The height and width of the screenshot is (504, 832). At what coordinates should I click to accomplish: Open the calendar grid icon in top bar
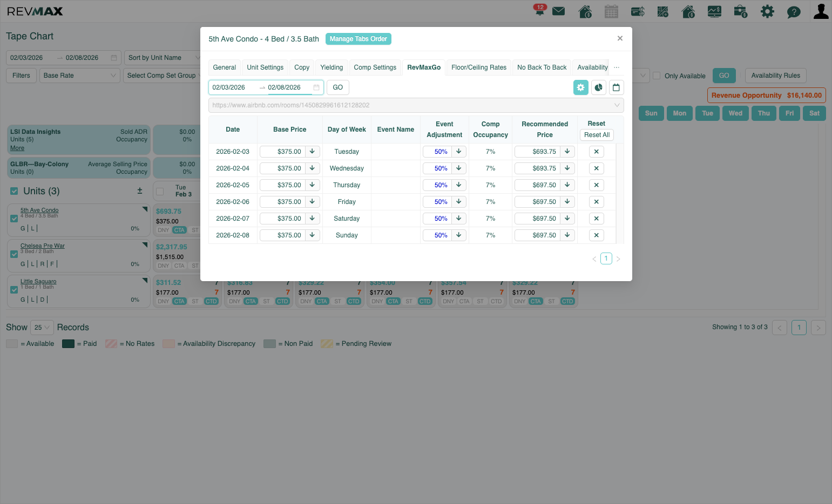click(x=611, y=11)
